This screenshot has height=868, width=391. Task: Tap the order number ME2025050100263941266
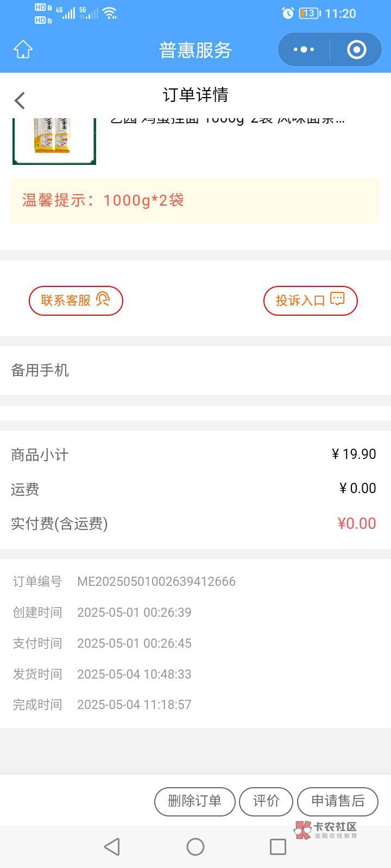[x=156, y=582]
